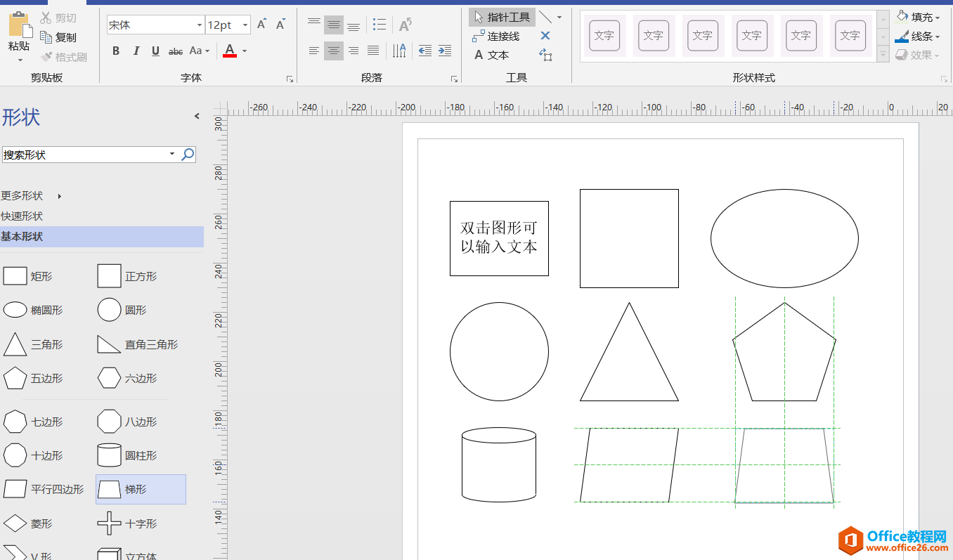Image resolution: width=953 pixels, height=560 pixels.
Task: Click the Cut (剪切) scissors button
Action: click(58, 18)
